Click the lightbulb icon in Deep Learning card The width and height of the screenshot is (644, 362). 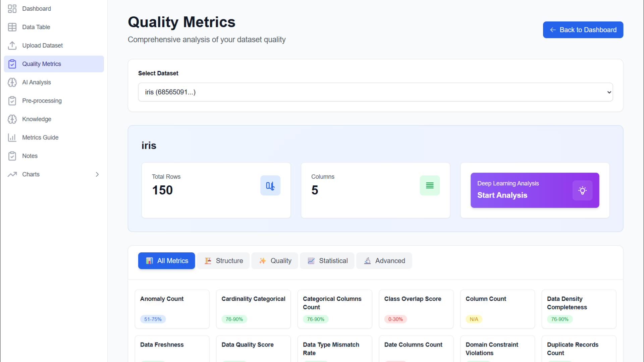582,190
